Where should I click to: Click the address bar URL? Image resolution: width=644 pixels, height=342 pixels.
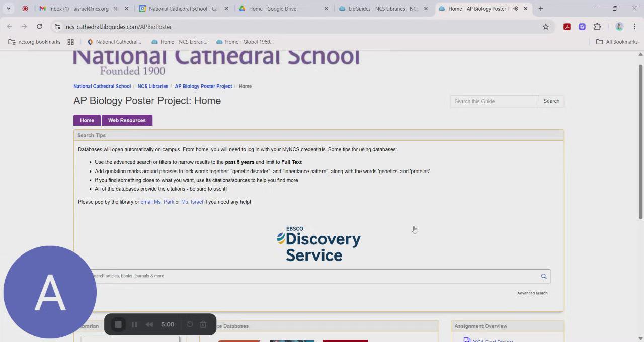(x=119, y=27)
